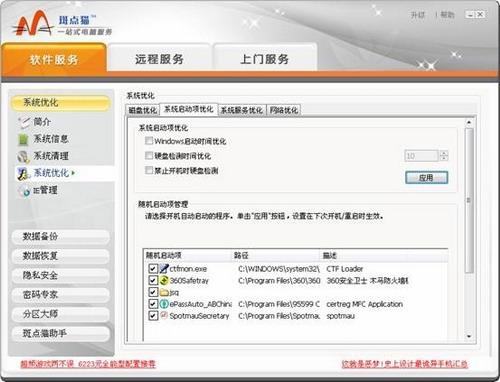Expand the 数据备份 section
The image size is (500, 382).
click(x=60, y=237)
